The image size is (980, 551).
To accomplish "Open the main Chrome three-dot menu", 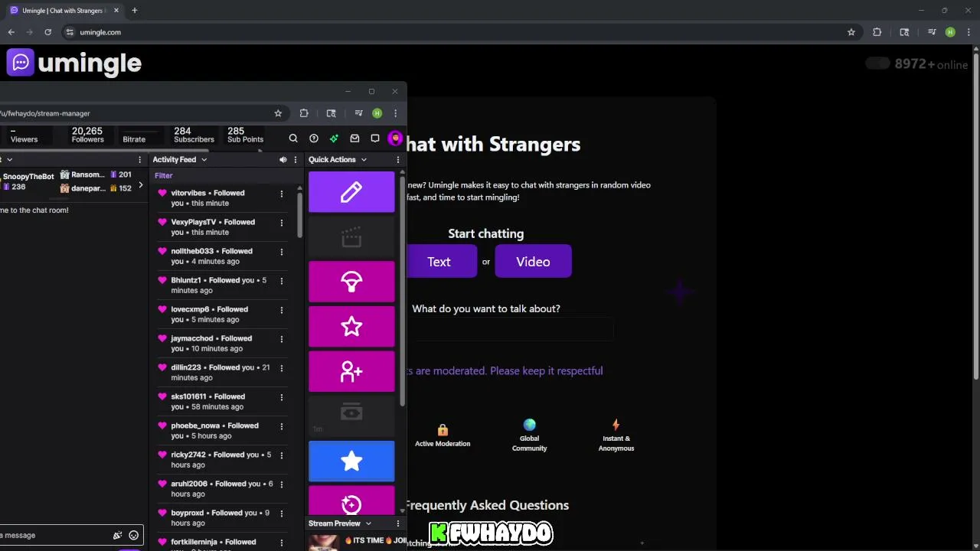I will (x=967, y=32).
